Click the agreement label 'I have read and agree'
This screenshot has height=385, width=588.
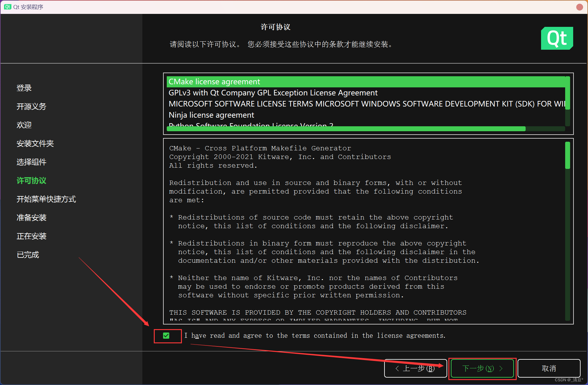tap(315, 336)
